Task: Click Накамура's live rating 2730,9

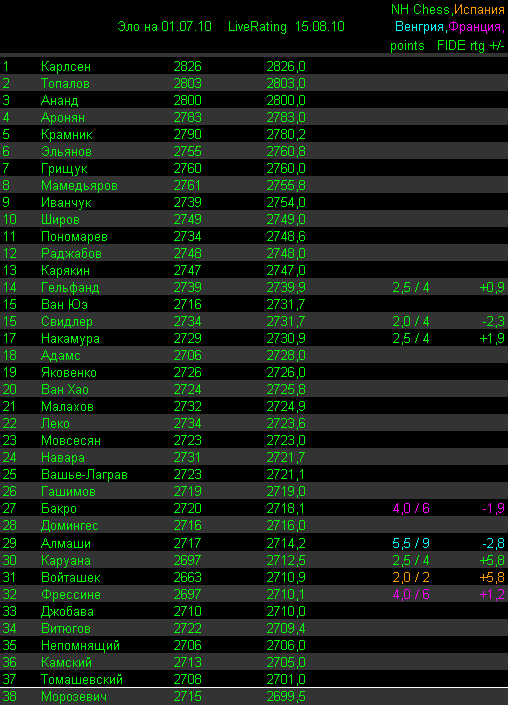Action: click(286, 339)
